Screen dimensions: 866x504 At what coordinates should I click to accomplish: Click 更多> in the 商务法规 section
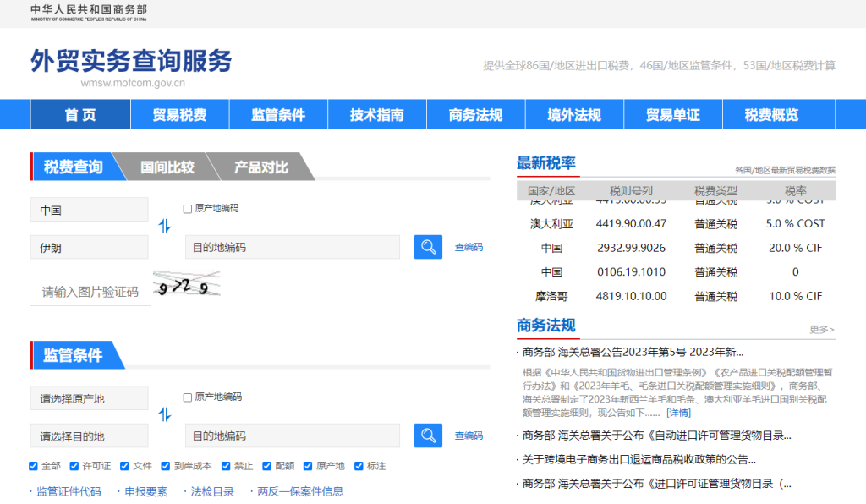click(x=822, y=330)
